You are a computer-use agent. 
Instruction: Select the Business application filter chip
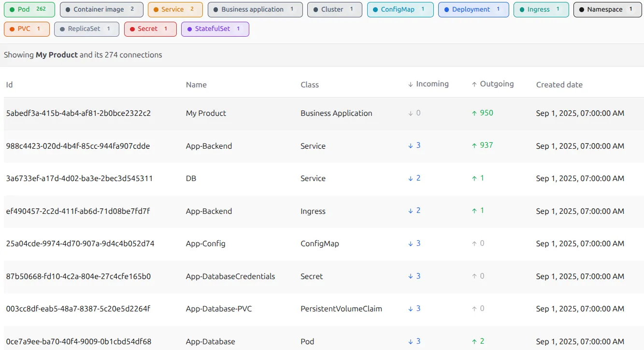[x=255, y=10]
